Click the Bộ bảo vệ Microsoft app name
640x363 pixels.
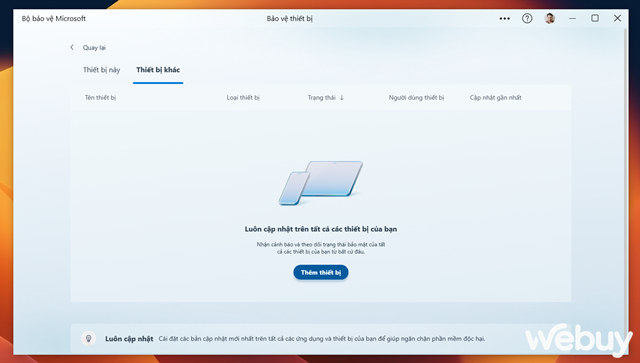54,18
